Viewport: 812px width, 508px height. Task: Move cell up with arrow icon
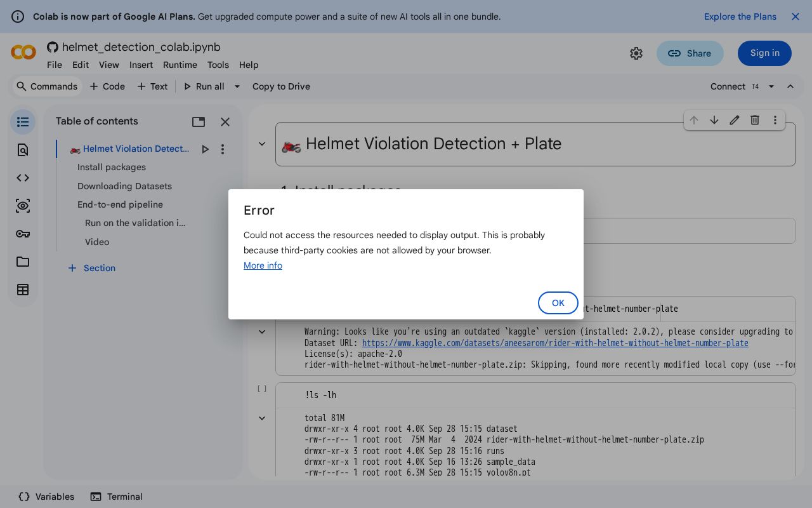pos(694,120)
